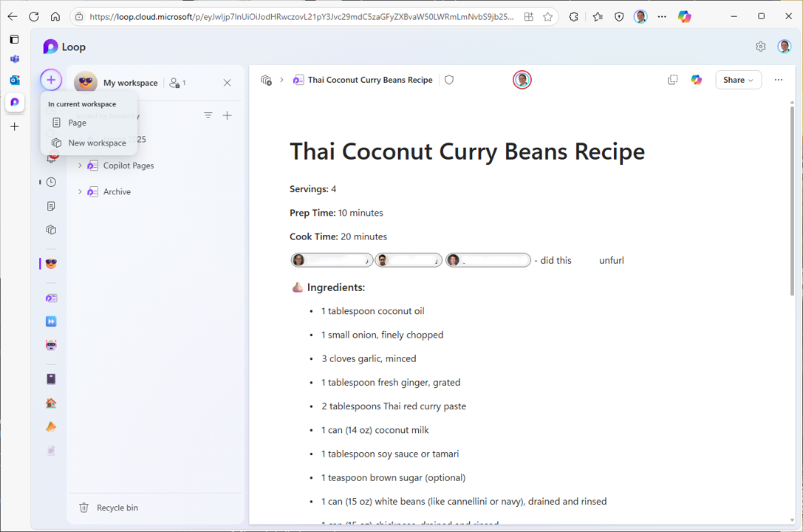Click the My workspace title
This screenshot has height=532, width=803.
click(130, 83)
